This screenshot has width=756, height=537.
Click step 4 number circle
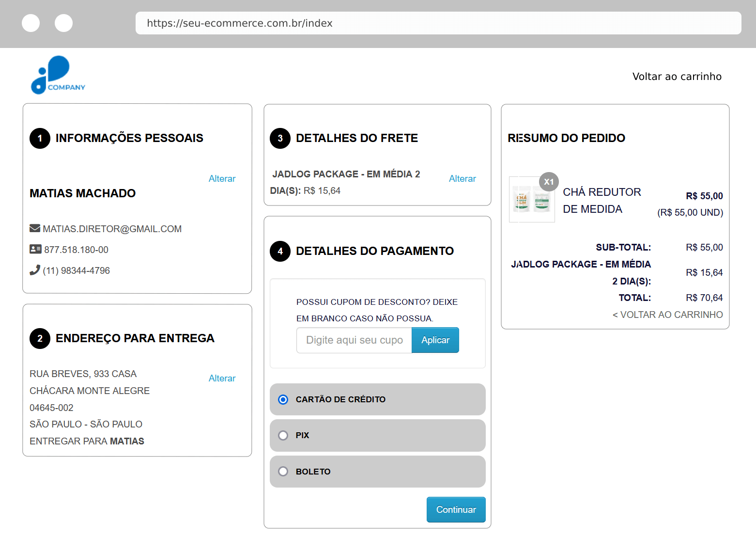coord(280,251)
